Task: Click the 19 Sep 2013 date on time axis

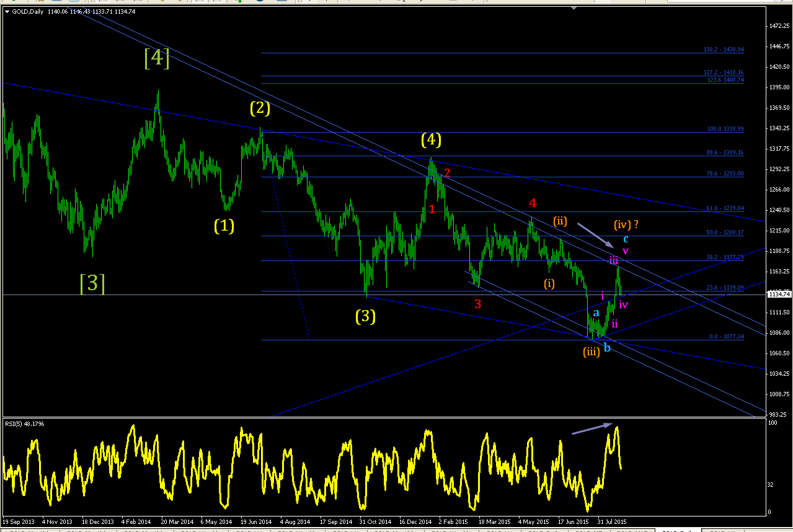Action: point(17,522)
